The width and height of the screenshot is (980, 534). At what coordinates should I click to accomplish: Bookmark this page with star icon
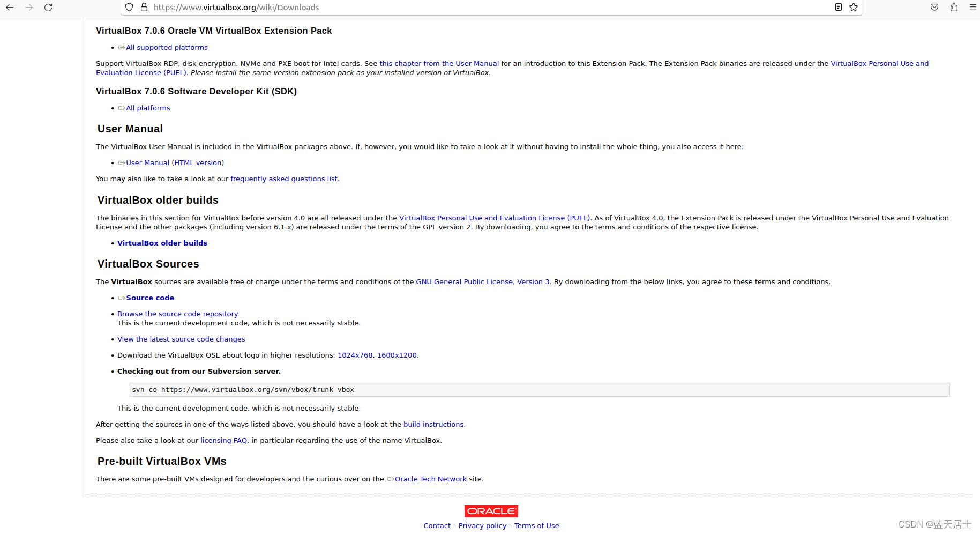click(x=854, y=7)
